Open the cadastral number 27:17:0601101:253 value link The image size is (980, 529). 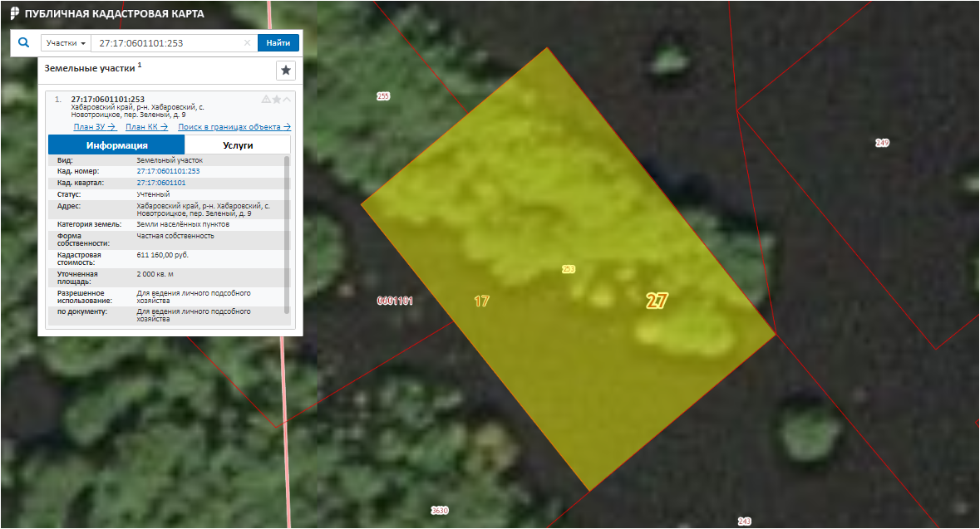[x=168, y=171]
